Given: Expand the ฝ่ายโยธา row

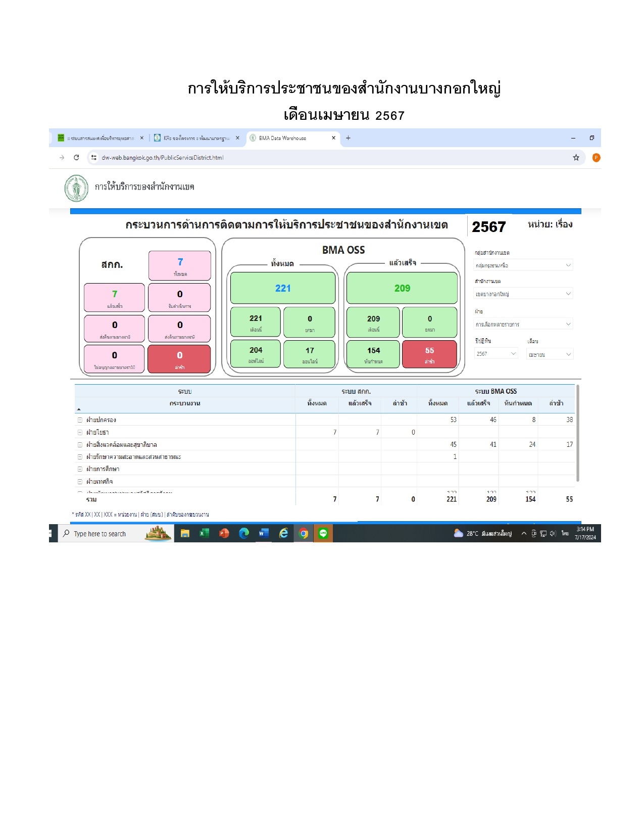Looking at the screenshot, I should point(80,433).
